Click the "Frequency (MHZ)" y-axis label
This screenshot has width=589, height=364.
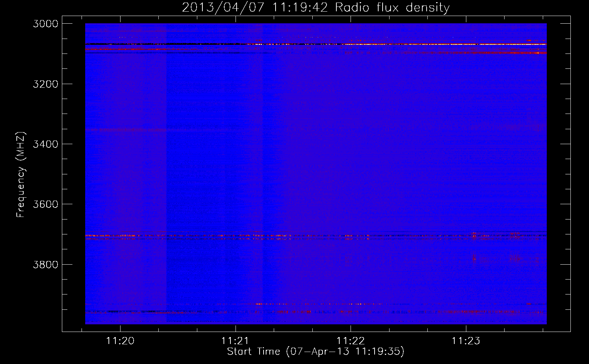[x=21, y=175]
